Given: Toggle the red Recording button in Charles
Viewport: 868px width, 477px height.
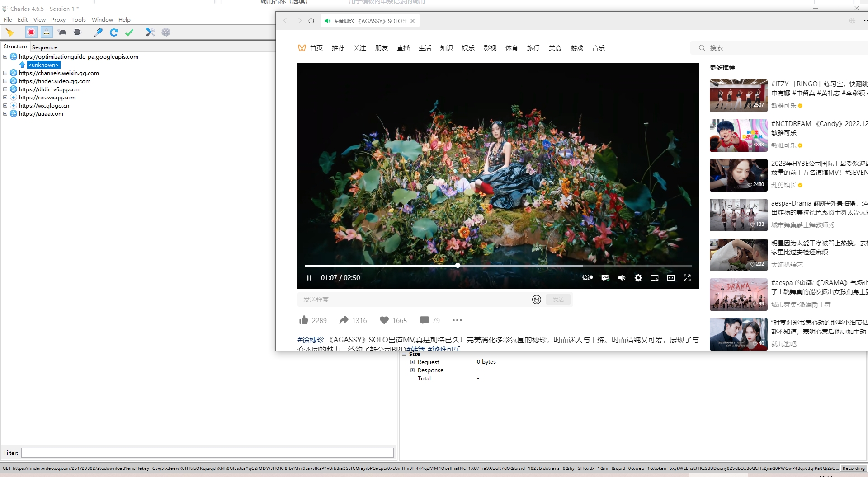Looking at the screenshot, I should click(x=31, y=32).
